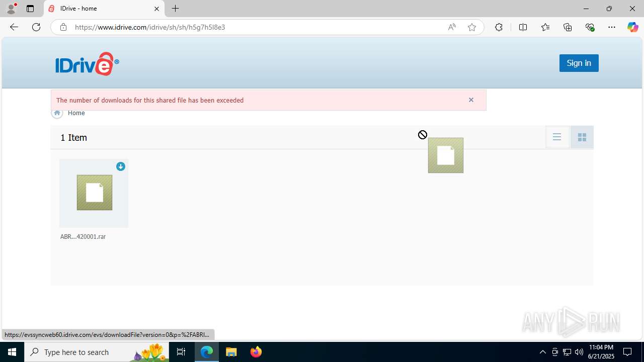Select the rar file thumbnail
This screenshot has height=362, width=644.
click(x=94, y=193)
